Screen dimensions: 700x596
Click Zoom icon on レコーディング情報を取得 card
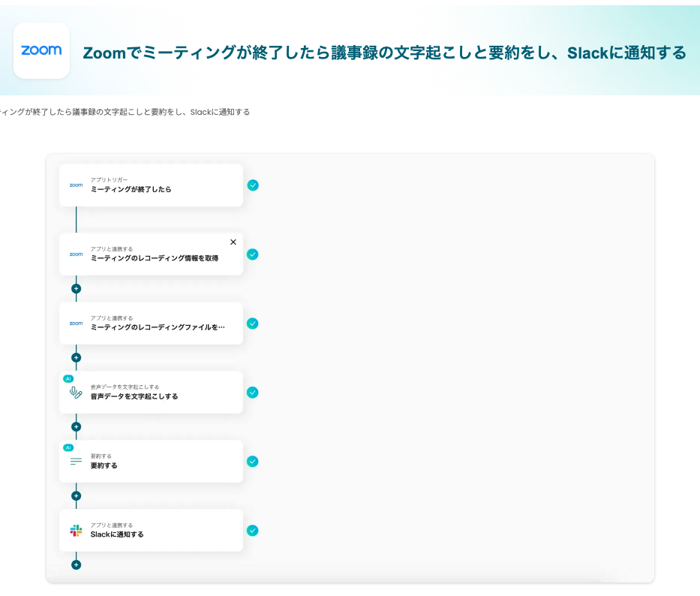coord(76,254)
